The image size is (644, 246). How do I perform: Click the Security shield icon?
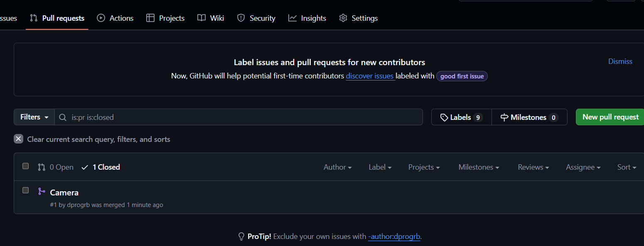point(241,18)
